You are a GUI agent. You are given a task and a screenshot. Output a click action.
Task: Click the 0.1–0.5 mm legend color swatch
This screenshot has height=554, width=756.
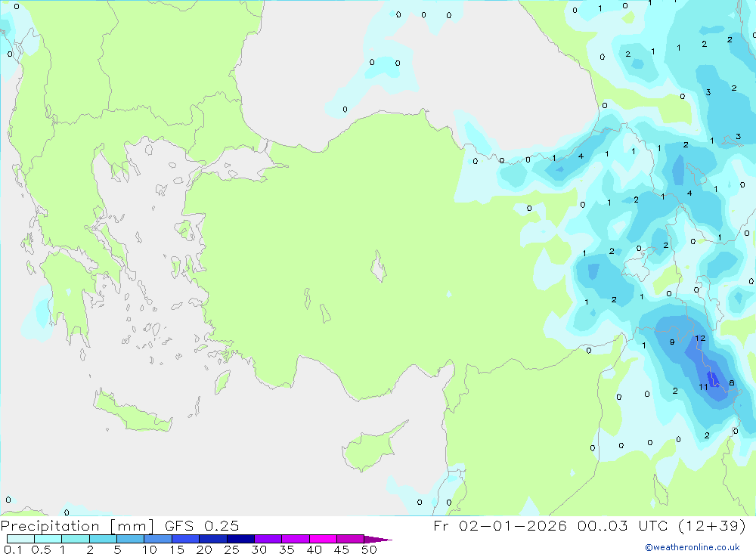point(20,539)
